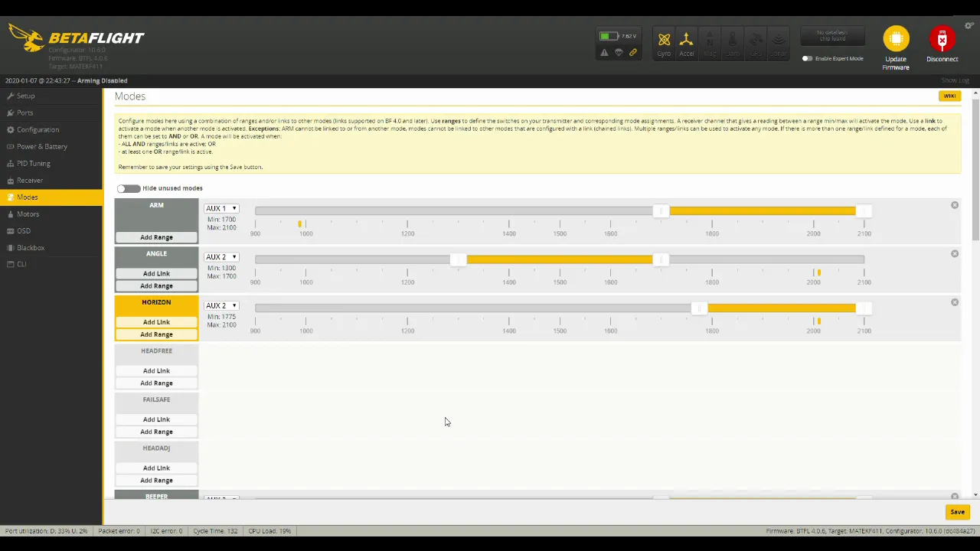This screenshot has width=980, height=551.
Task: Click Add Link under HEADFREE
Action: coord(156,370)
